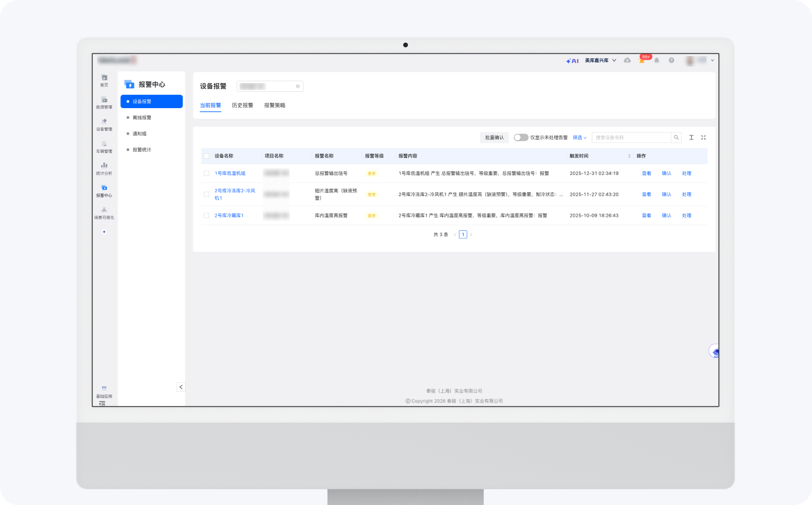Screen dimensions: 812x505
Task: Toggle 仅显示未处理告警 switch
Action: (x=520, y=137)
